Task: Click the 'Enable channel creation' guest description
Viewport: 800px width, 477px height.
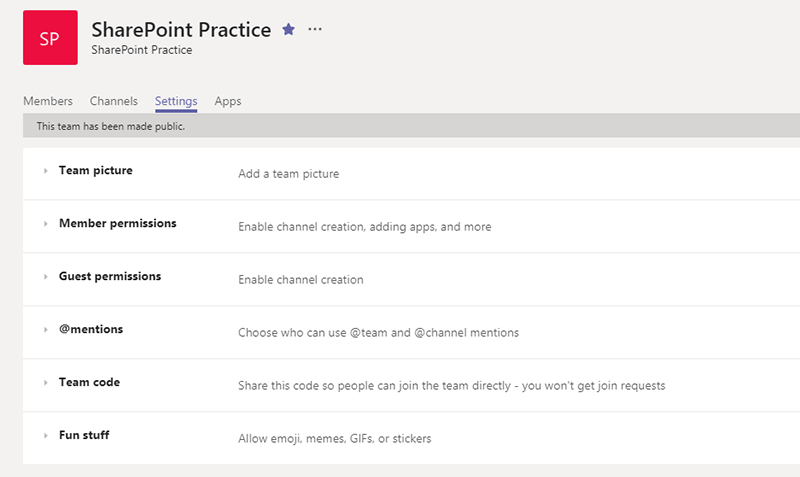Action: (301, 280)
